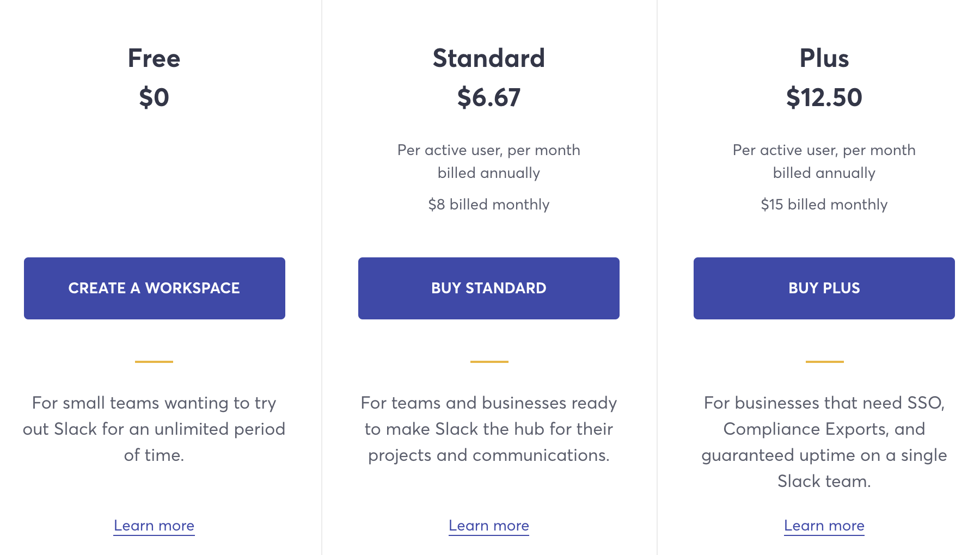The width and height of the screenshot is (980, 555).
Task: Select the Plus plan heading
Action: (824, 58)
